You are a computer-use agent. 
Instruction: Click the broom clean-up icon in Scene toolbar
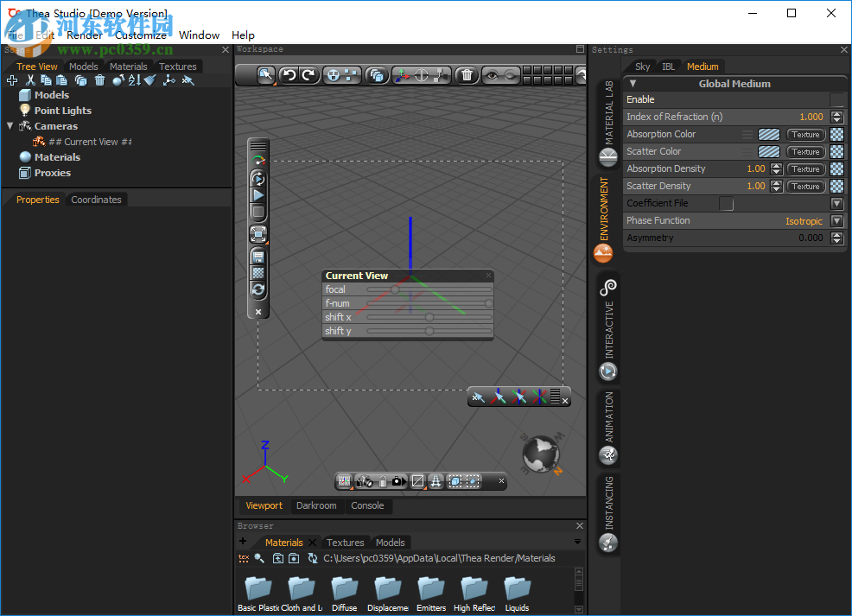(150, 80)
